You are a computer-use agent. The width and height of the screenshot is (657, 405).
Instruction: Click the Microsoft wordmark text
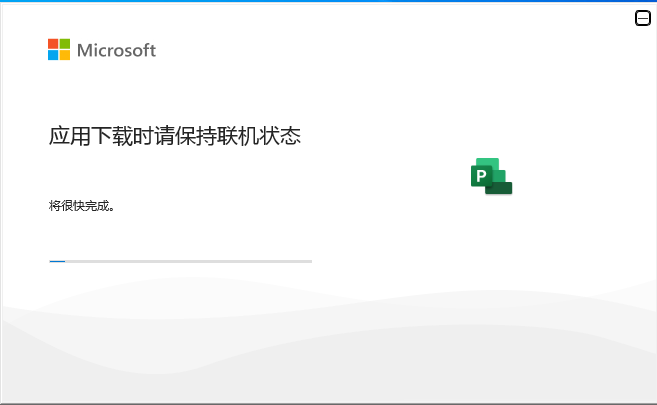tap(116, 50)
